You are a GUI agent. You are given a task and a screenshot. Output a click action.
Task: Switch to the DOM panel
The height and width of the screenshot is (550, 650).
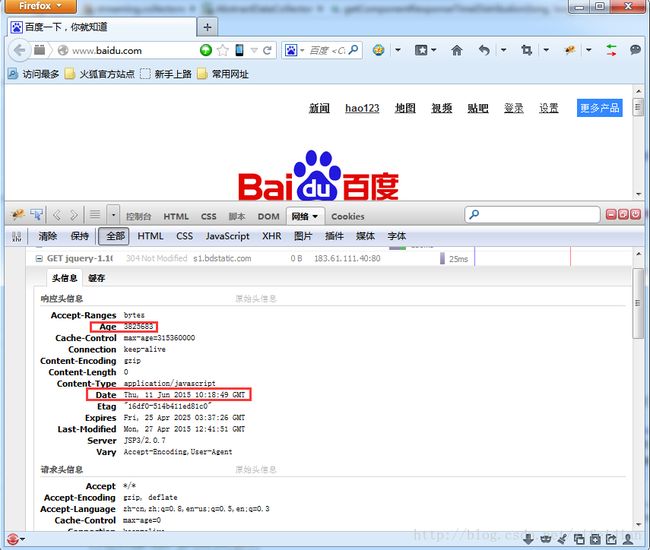pos(269,216)
